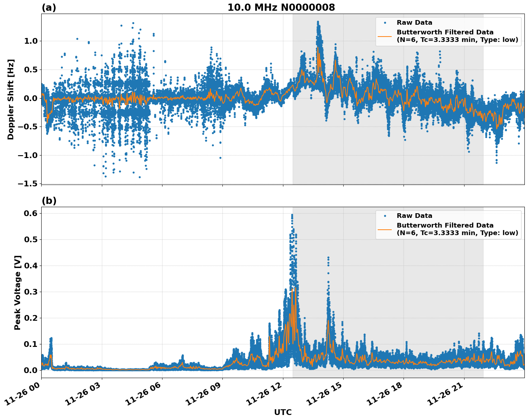This screenshot has height=420, width=528.
Task: Select the "Doppler Shift [Hz]" y-axis label
Action: 11,99
